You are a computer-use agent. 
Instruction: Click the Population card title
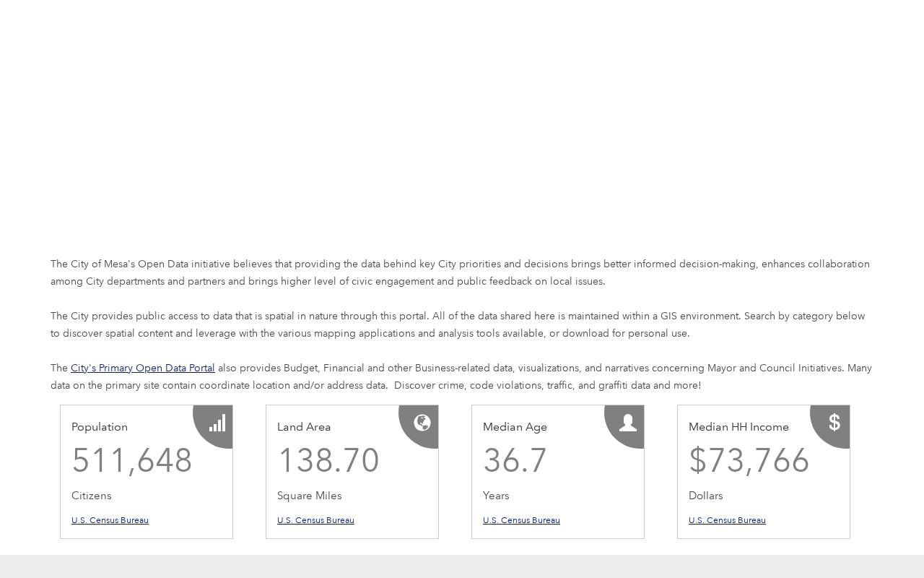point(100,427)
